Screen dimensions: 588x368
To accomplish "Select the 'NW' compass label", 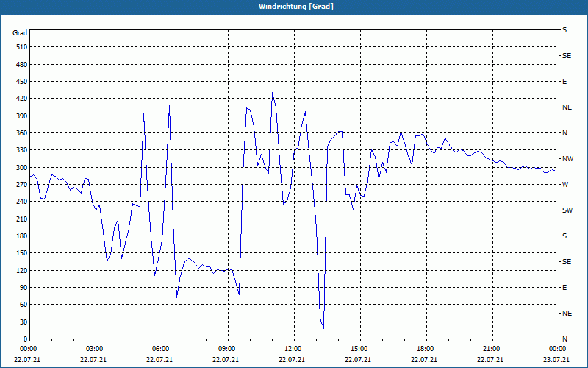I will (567, 159).
